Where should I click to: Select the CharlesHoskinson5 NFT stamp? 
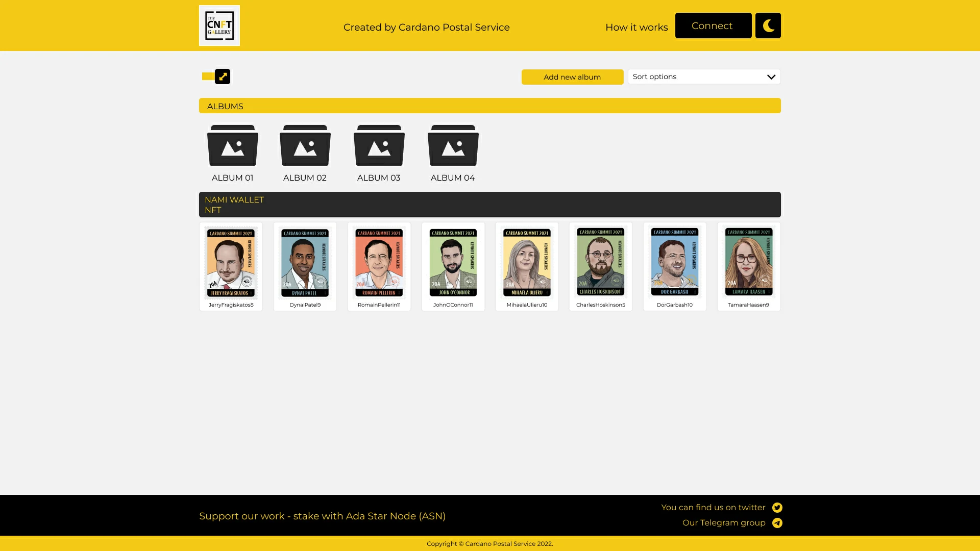pyautogui.click(x=601, y=266)
